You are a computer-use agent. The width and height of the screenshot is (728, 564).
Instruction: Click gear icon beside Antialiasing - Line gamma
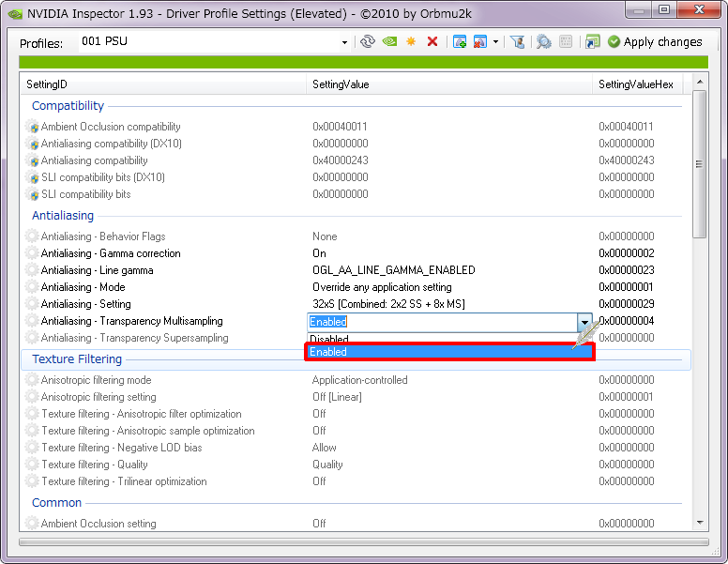click(32, 270)
